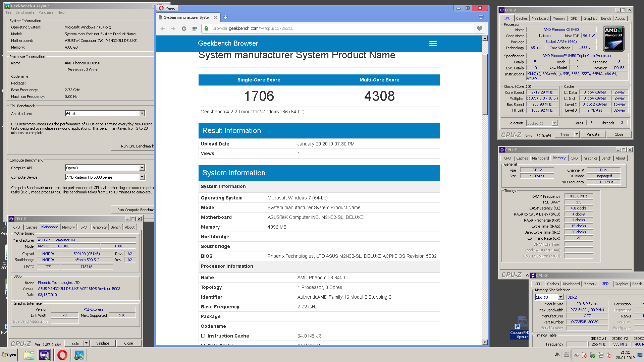Viewport: 644px width, 362px height.
Task: Close the System manufacturer tab
Action: pos(216,17)
